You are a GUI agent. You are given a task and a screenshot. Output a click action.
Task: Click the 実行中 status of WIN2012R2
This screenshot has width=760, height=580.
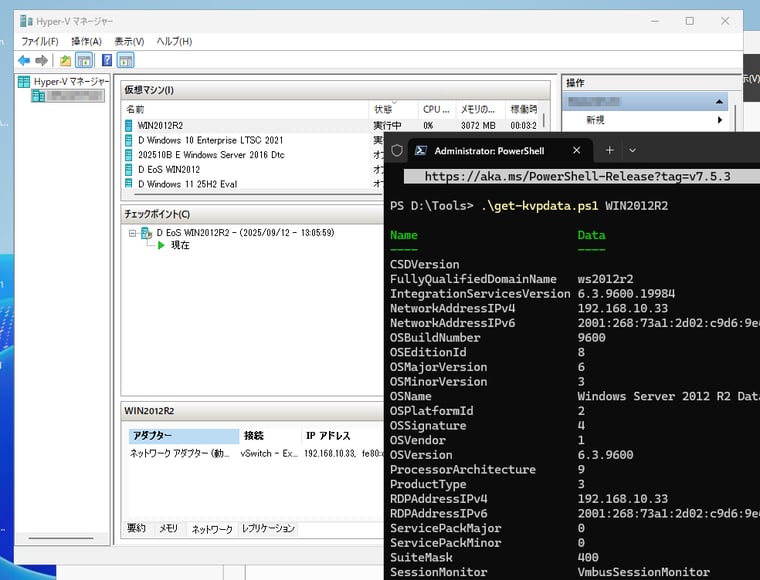387,126
